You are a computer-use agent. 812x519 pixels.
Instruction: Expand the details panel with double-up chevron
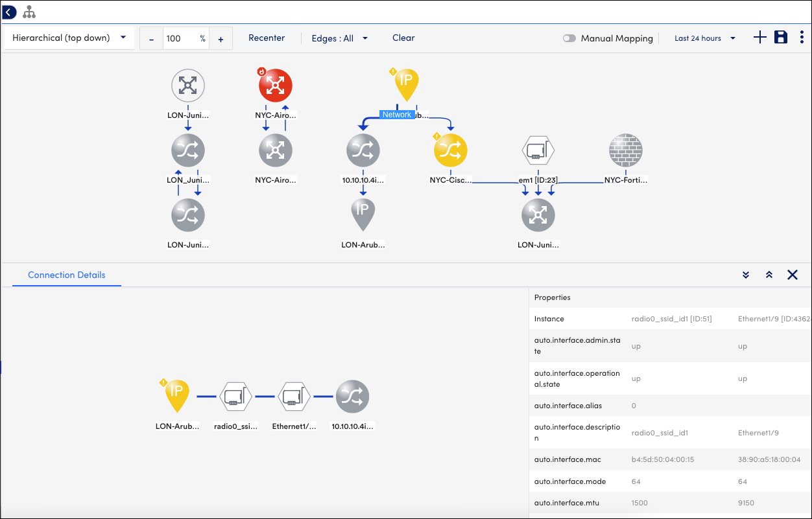click(x=769, y=275)
